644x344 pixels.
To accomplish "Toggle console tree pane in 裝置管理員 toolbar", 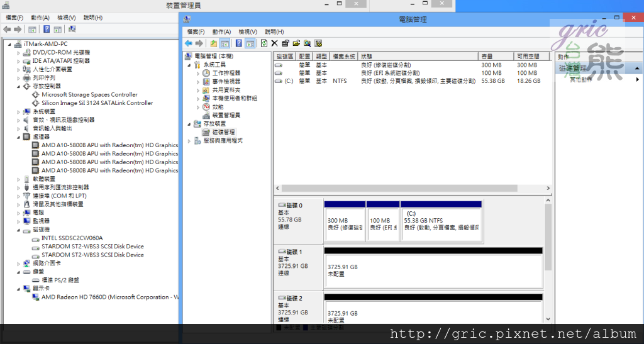I will [x=32, y=29].
